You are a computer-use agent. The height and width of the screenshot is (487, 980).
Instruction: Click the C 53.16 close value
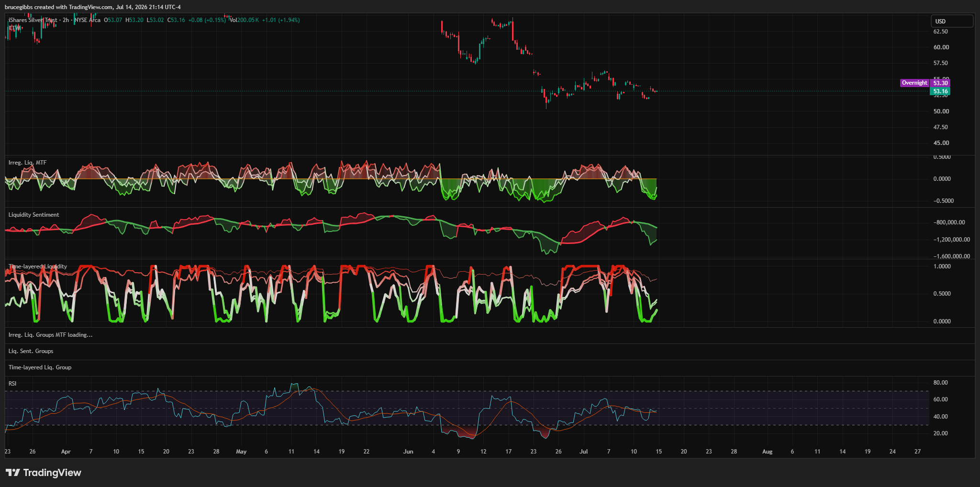(176, 20)
